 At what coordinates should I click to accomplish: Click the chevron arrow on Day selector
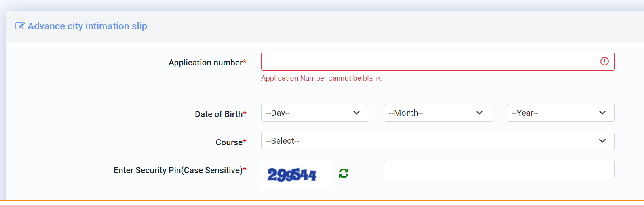click(357, 113)
